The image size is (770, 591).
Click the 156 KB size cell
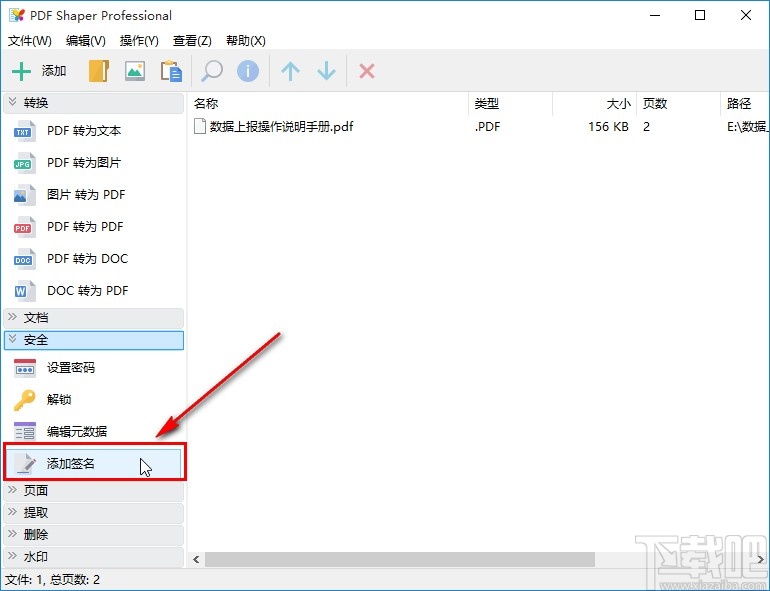608,127
